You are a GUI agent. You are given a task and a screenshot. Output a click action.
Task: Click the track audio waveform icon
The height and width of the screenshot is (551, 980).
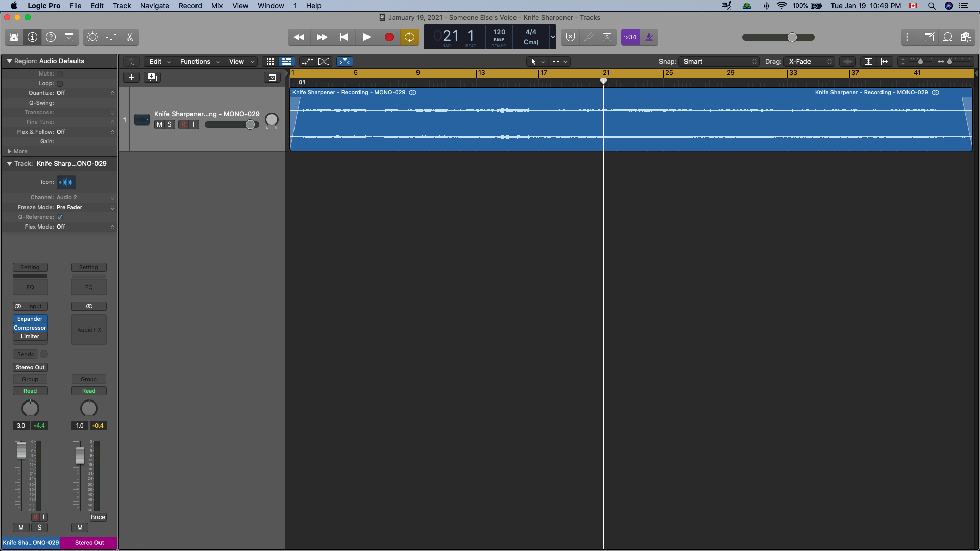click(141, 119)
